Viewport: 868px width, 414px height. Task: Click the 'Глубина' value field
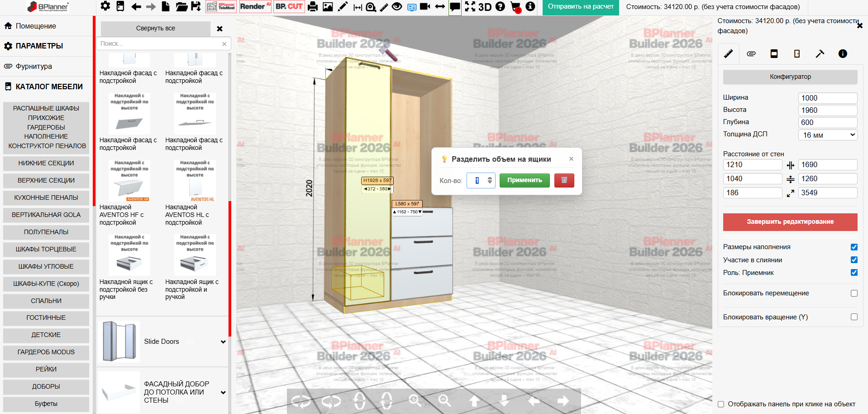click(x=828, y=123)
